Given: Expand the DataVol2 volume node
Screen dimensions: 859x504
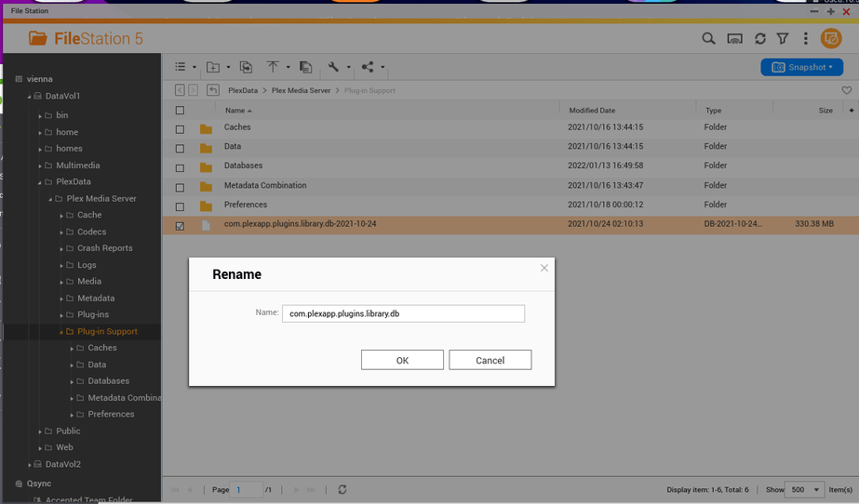Looking at the screenshot, I should (x=30, y=465).
